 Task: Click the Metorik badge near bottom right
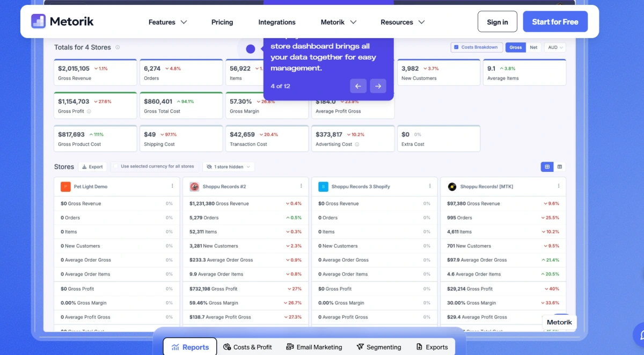[x=559, y=322]
